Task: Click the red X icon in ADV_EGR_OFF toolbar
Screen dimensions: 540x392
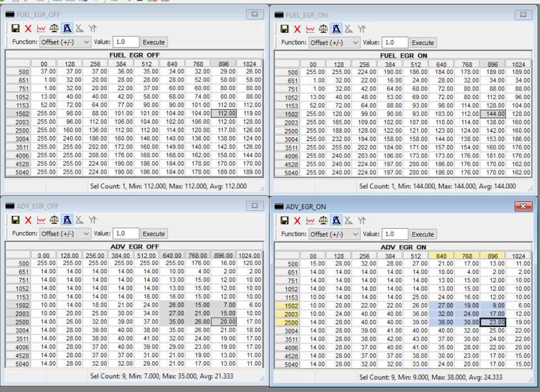Action: (x=28, y=220)
